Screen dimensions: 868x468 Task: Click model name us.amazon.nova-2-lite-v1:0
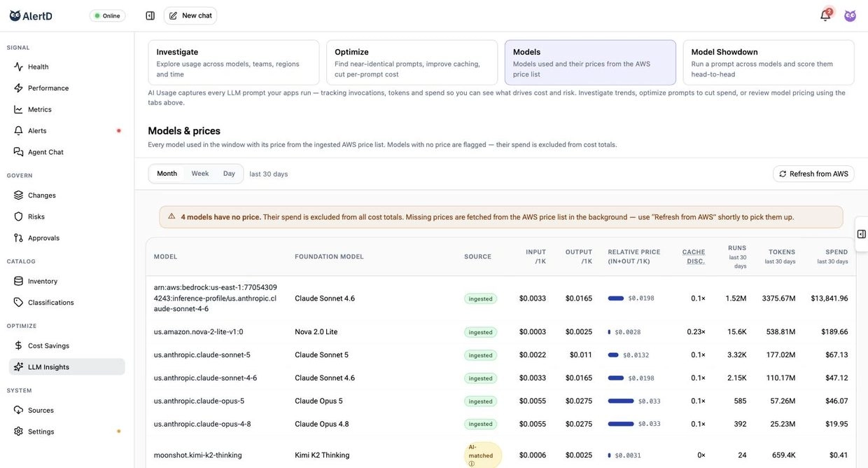[x=199, y=332]
